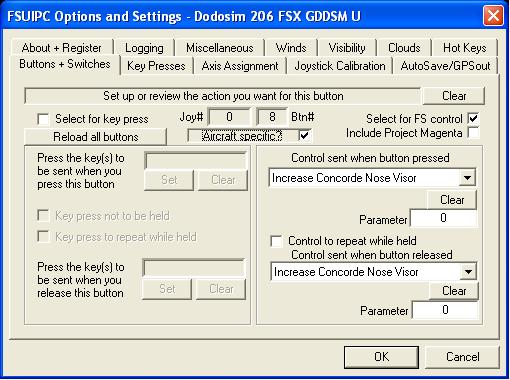Select the Buttons + Switches tab

click(65, 64)
